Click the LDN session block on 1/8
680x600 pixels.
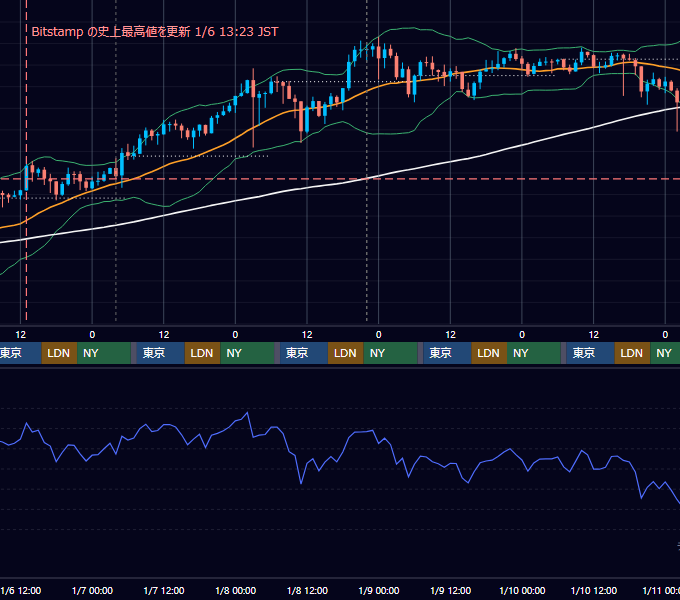click(346, 353)
